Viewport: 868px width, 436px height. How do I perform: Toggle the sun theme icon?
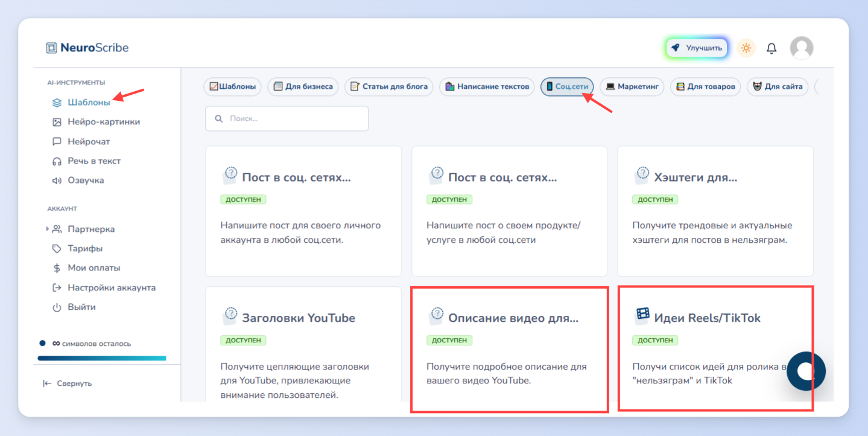pos(746,48)
